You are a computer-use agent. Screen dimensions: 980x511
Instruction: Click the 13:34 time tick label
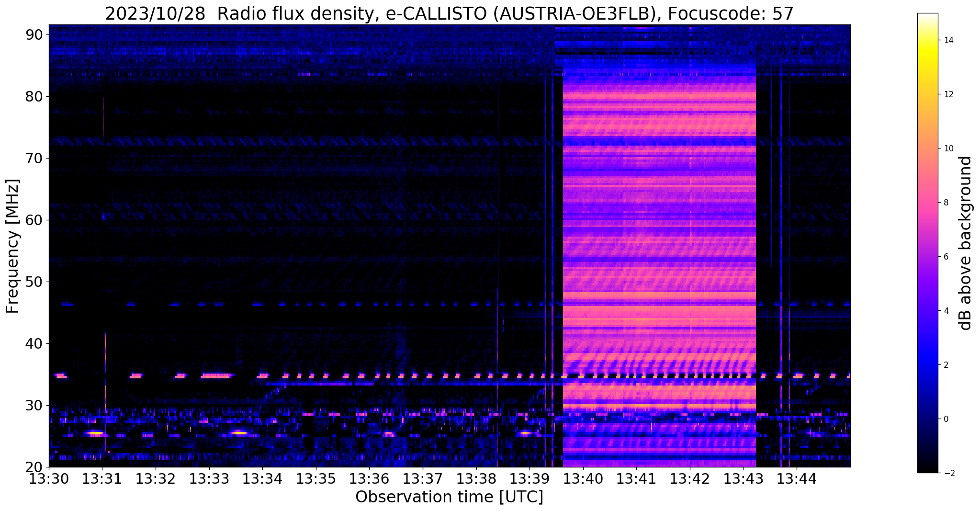coord(262,478)
